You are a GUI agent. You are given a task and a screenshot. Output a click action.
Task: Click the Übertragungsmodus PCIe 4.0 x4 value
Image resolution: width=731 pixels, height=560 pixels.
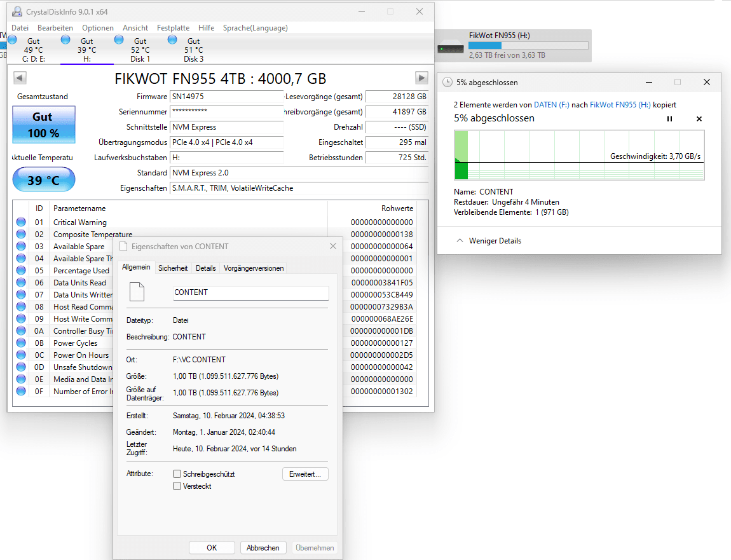[226, 142]
